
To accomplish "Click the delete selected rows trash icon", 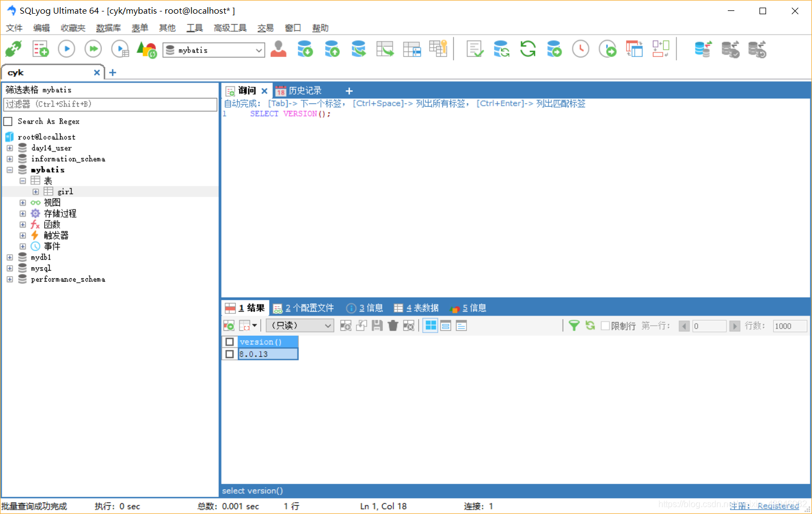I will pyautogui.click(x=393, y=326).
